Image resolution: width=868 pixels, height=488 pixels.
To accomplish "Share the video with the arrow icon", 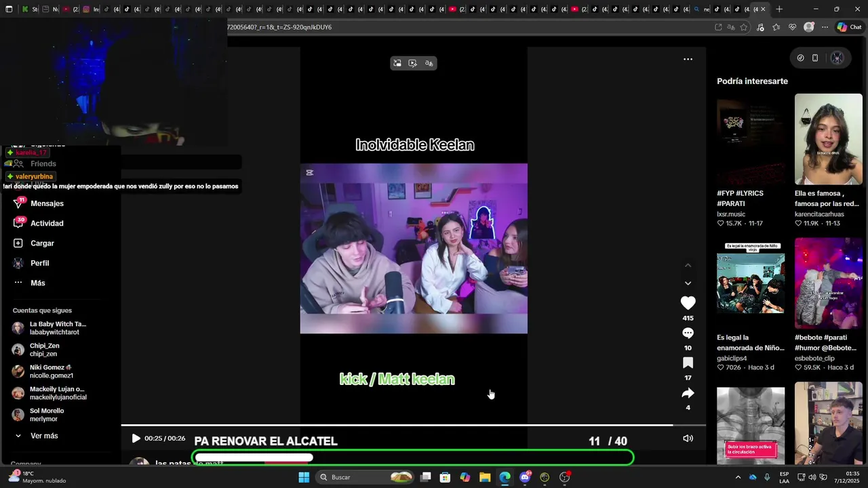I will tap(688, 393).
